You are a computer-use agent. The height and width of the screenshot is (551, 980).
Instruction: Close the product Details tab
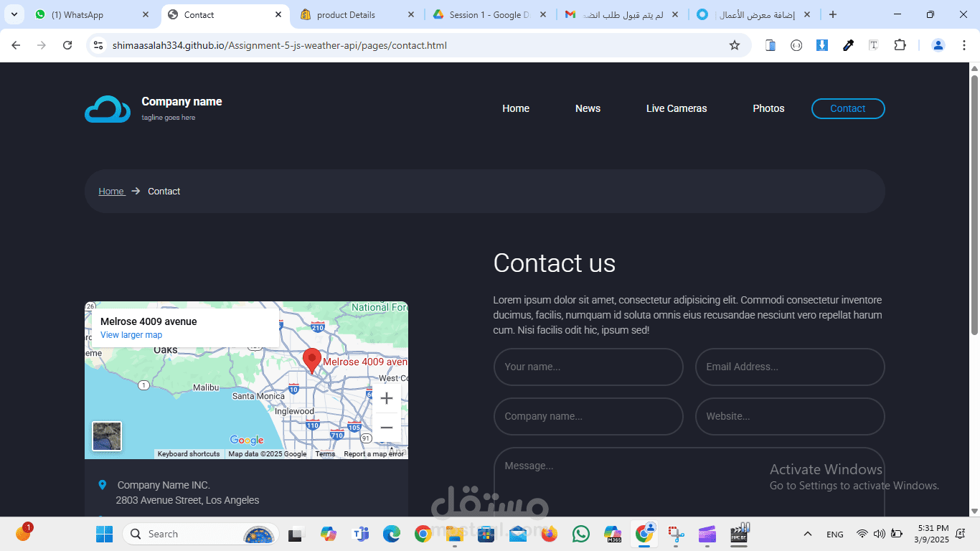411,14
